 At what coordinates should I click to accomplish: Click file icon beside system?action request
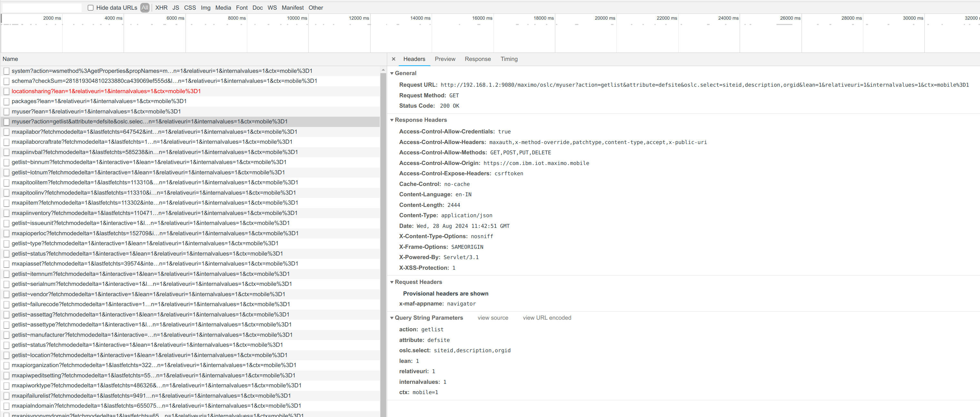tap(6, 71)
